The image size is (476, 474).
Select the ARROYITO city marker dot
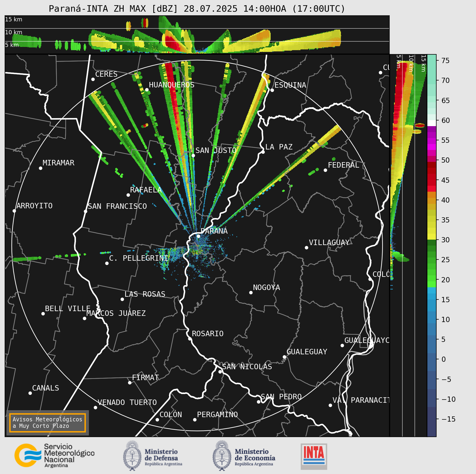14,211
